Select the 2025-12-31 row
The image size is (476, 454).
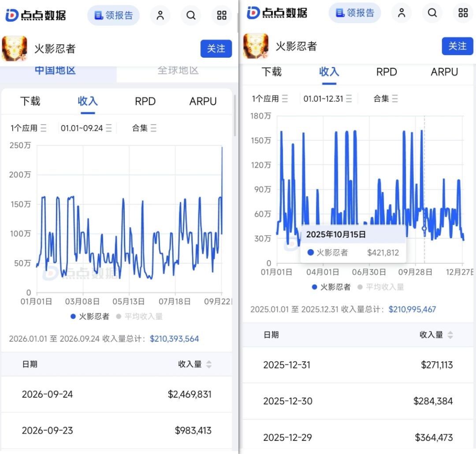(358, 365)
